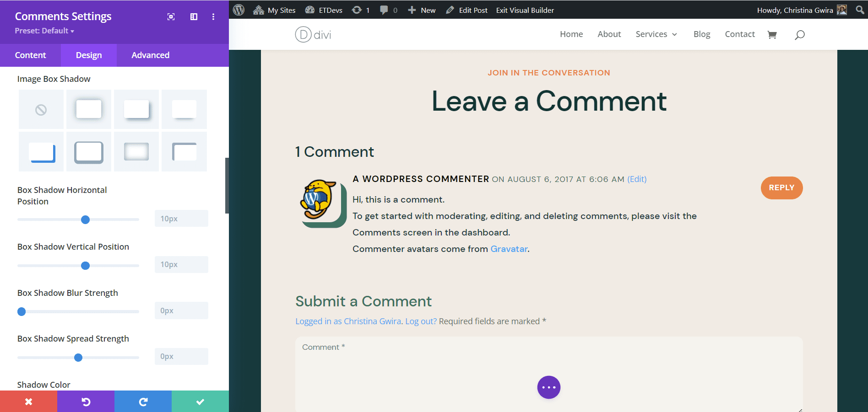868x412 pixels.
Task: Save settings with the green checkmark
Action: point(200,401)
